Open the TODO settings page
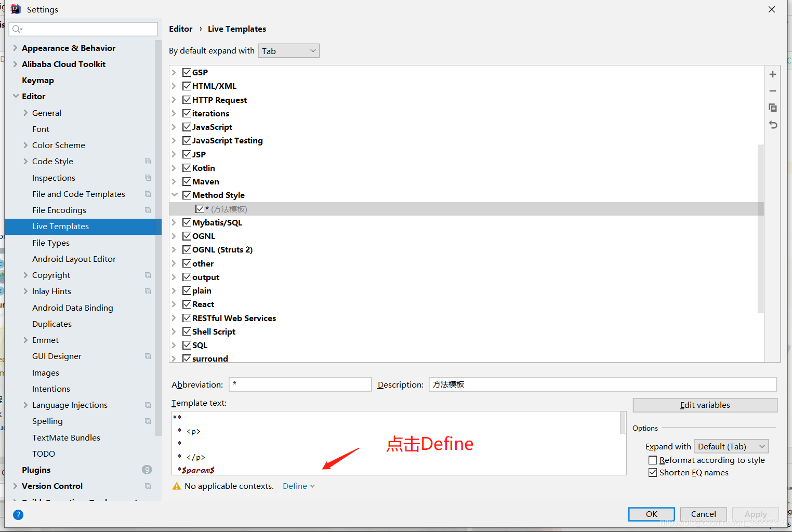This screenshot has height=532, width=792. [44, 454]
